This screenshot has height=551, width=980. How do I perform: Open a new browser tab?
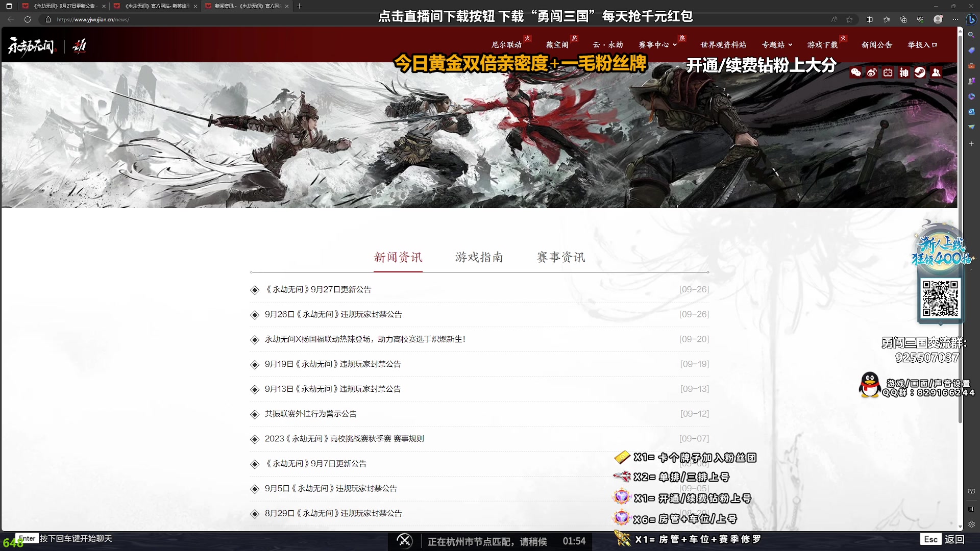coord(300,6)
